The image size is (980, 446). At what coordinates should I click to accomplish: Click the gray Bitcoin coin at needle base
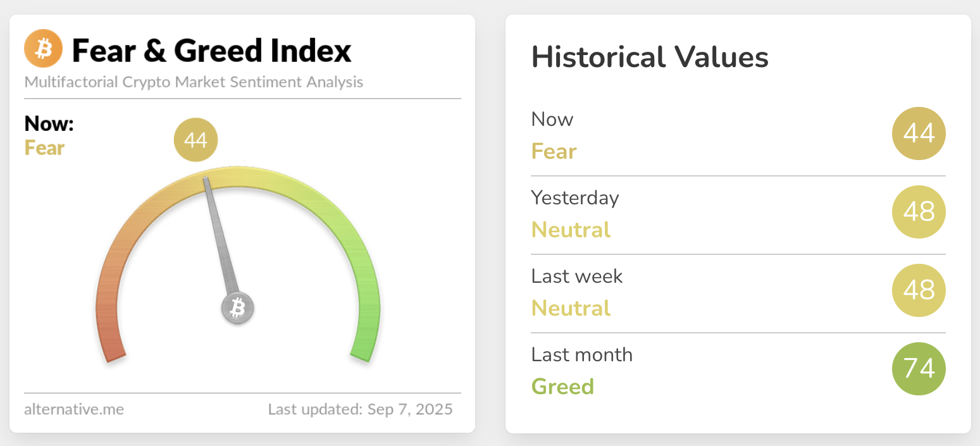(x=237, y=308)
